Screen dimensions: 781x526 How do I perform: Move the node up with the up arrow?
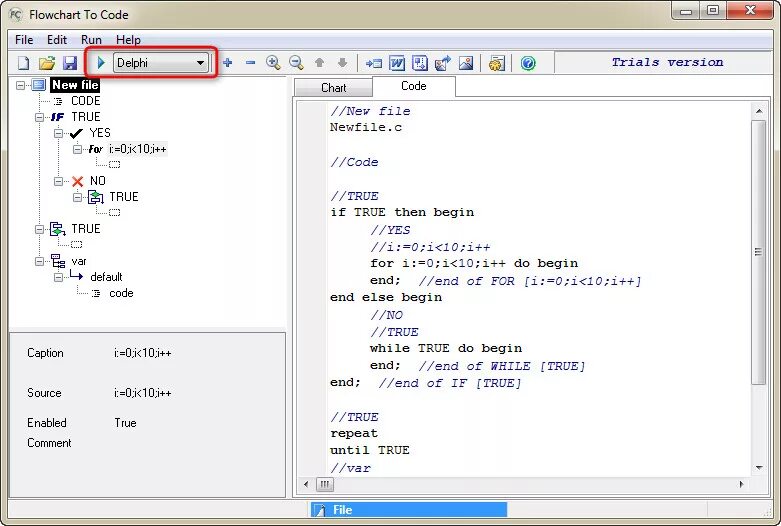click(319, 63)
